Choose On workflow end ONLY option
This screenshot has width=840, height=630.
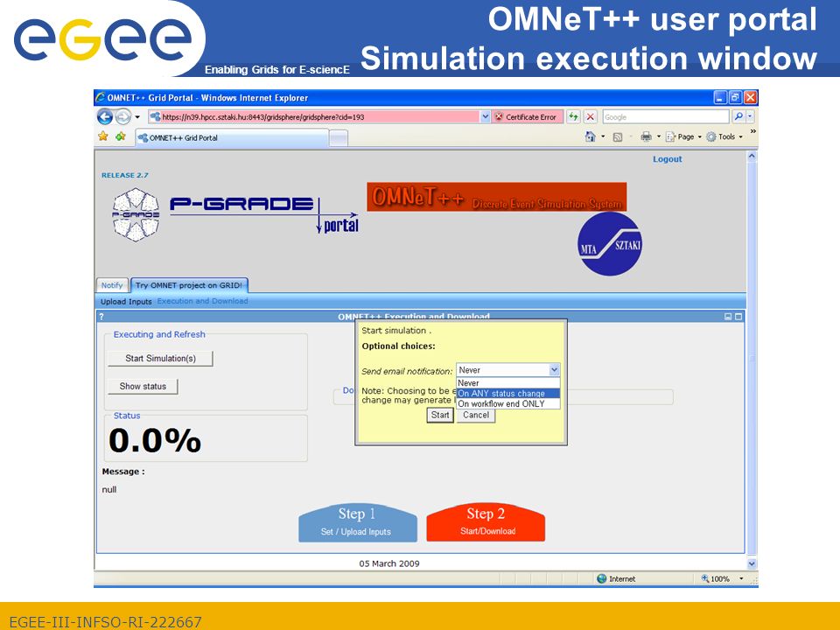click(x=507, y=403)
